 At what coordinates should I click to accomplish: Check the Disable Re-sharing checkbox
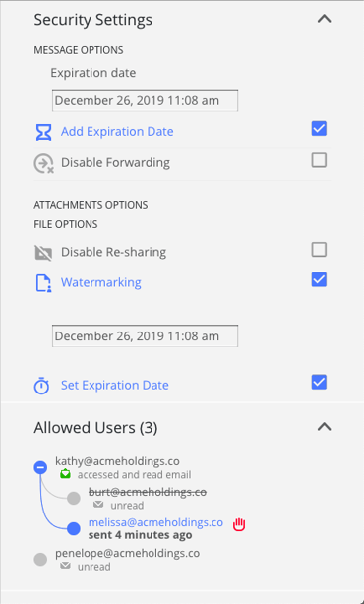pos(319,250)
